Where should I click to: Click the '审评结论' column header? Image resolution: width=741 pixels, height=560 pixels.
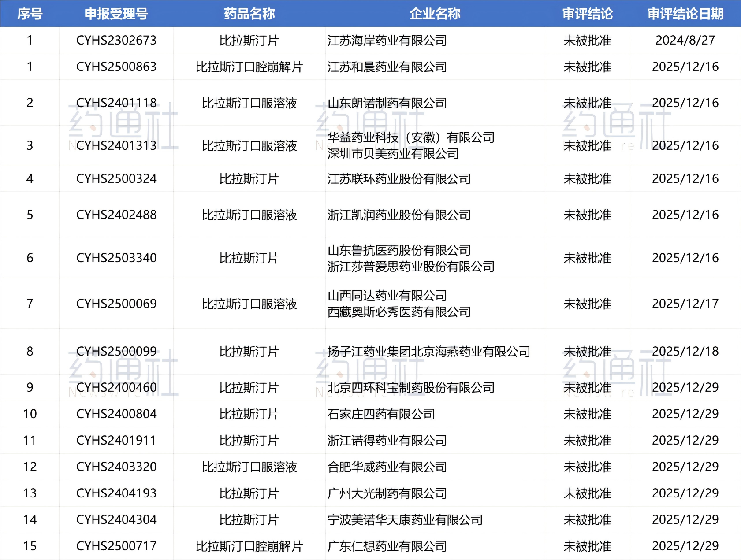pos(588,14)
